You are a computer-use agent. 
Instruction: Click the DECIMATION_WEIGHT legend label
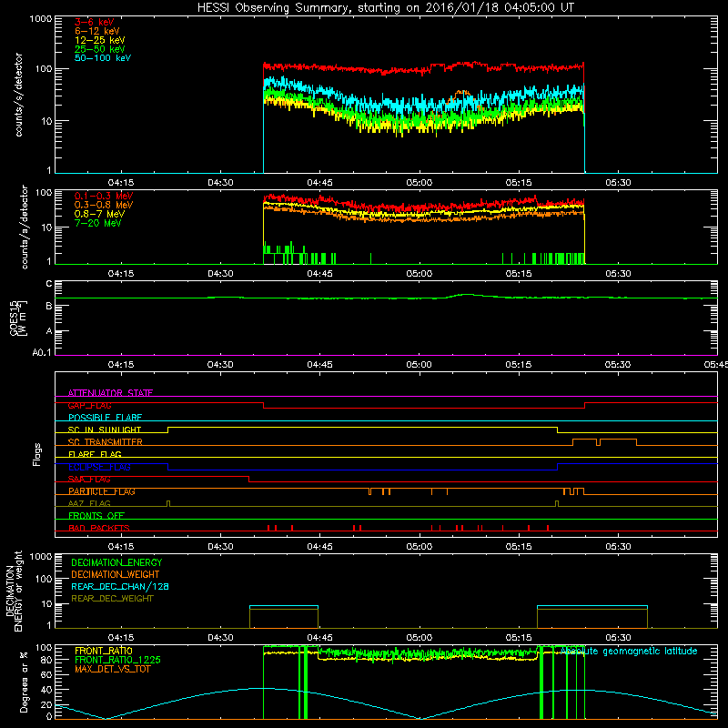(116, 574)
